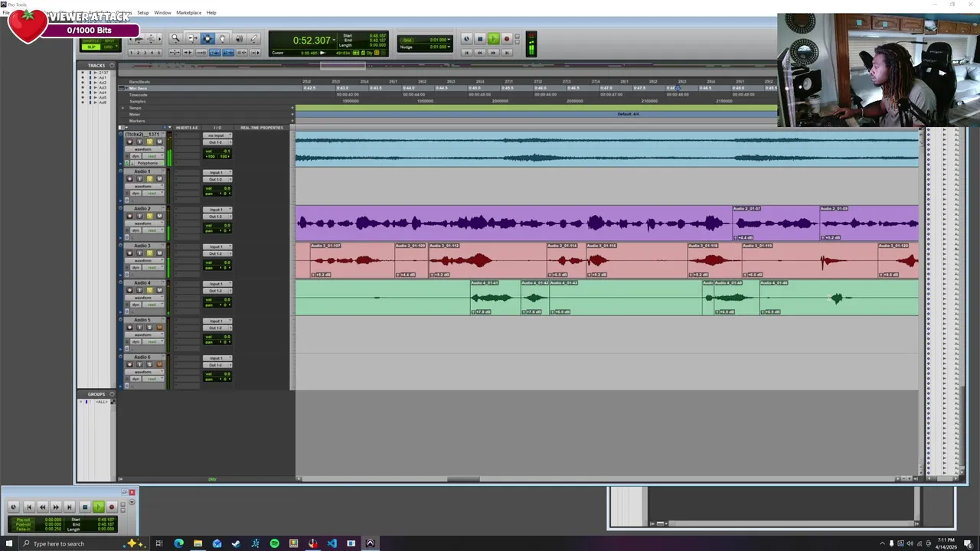Click Record in main toolbar transport
This screenshot has width=980, height=551.
pos(507,39)
